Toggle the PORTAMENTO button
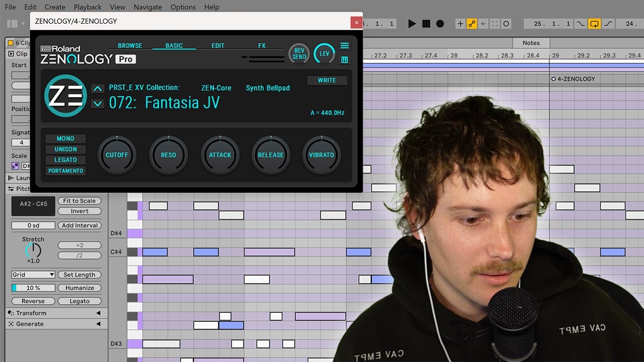Screen dimensions: 644x362 point(65,171)
